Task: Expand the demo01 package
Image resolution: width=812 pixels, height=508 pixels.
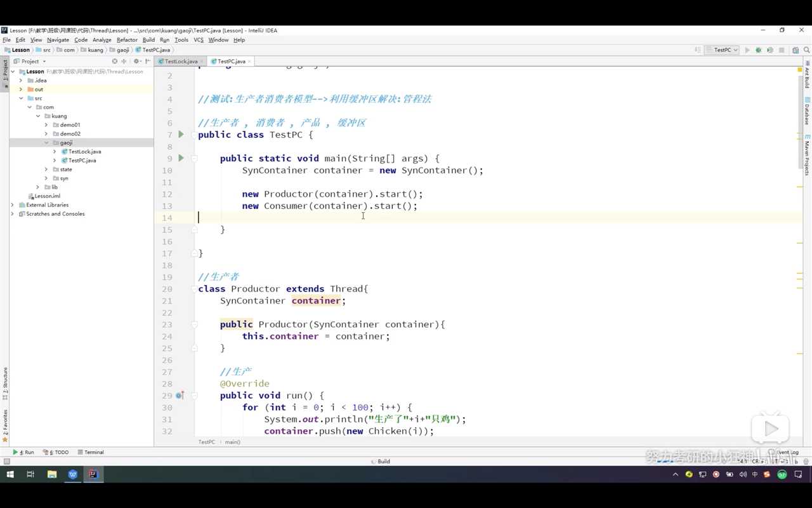Action: [46, 125]
